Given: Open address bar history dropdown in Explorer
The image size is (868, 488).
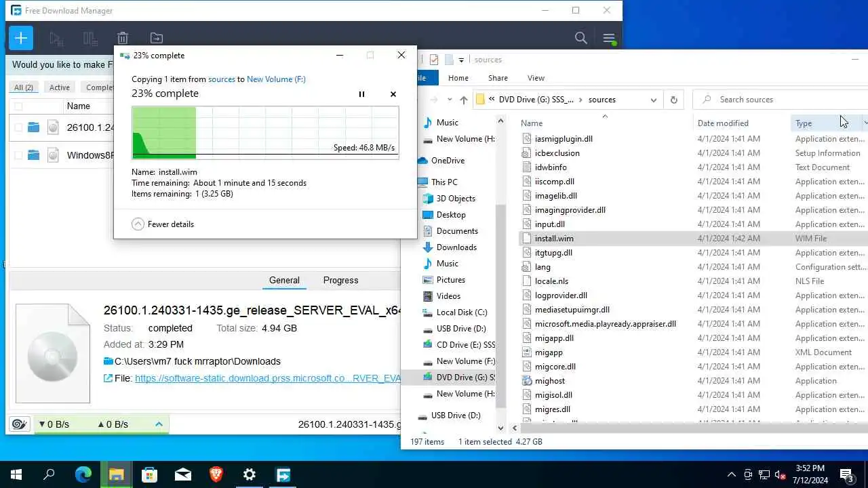Looking at the screenshot, I should tap(653, 100).
